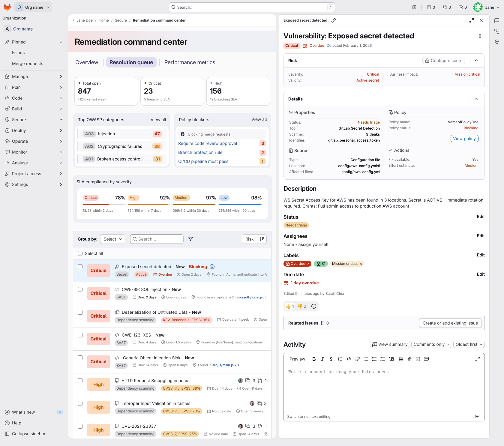Click the vulnerability search field
Screen dimensions: 504x446
coord(157,239)
